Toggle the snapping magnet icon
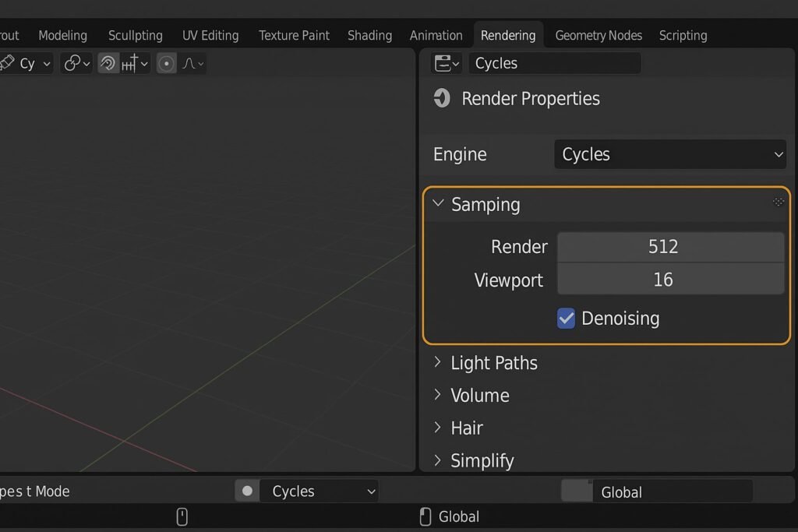 [108, 64]
